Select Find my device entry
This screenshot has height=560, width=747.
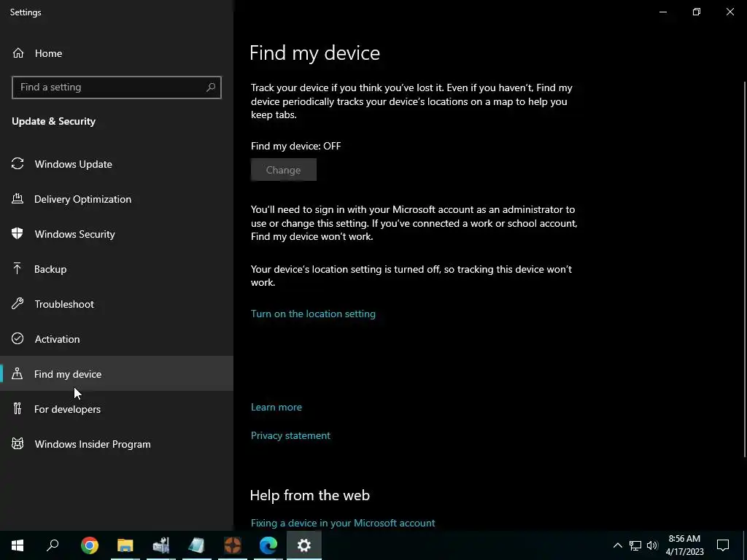[x=117, y=374]
